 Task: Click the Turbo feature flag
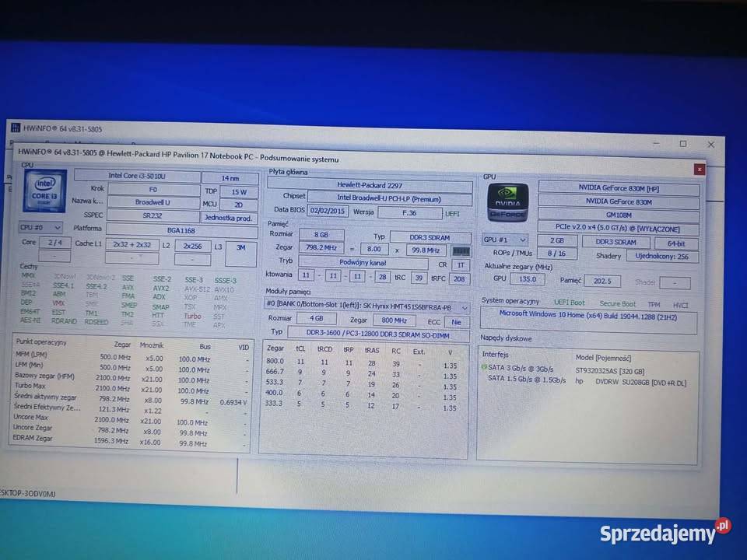(192, 316)
